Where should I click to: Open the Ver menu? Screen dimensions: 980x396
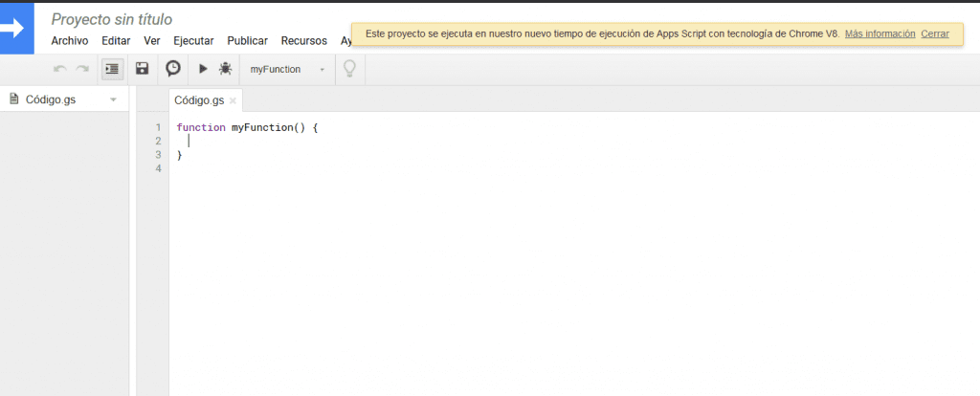point(152,41)
